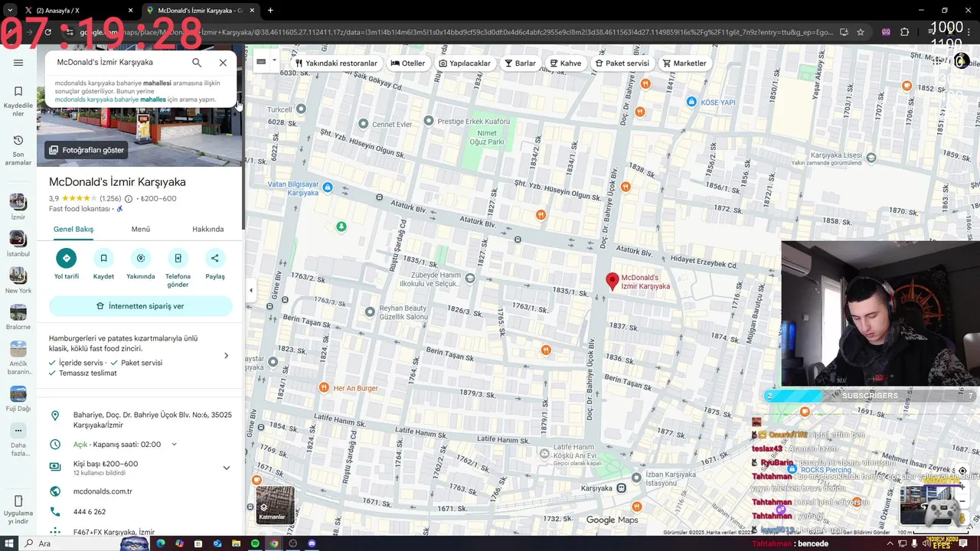980x551 pixels.
Task: Open Discord from the taskbar
Action: 312,543
